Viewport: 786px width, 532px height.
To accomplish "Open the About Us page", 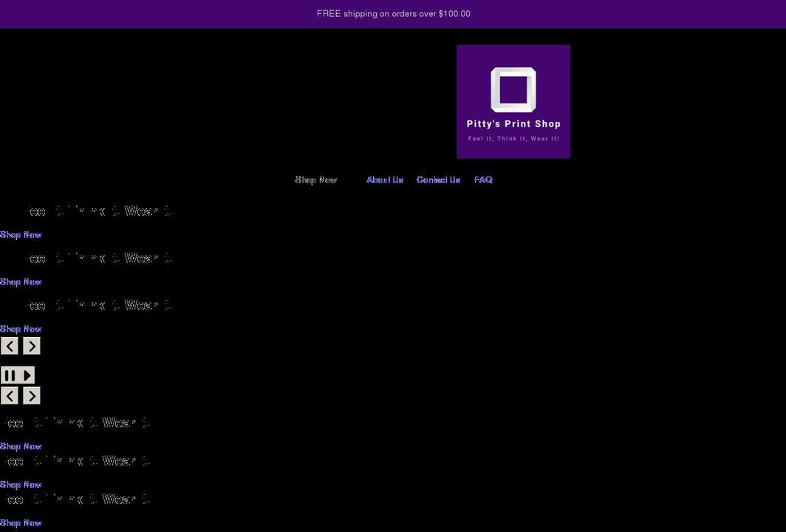I will click(x=385, y=180).
